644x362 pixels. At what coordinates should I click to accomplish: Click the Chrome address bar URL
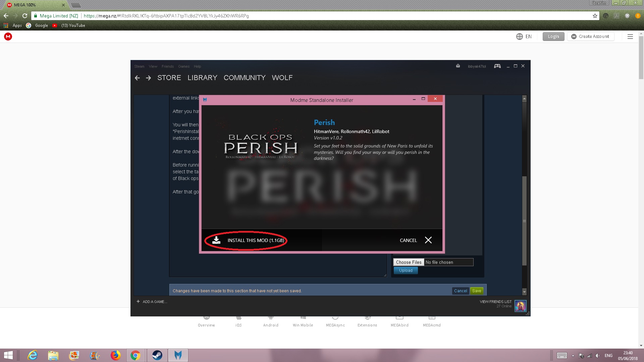pyautogui.click(x=166, y=16)
